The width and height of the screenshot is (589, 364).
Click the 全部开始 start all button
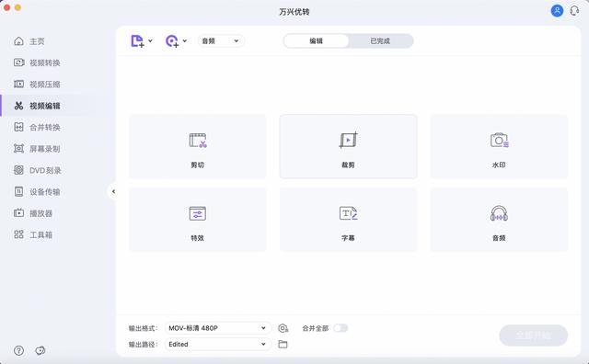[534, 336]
